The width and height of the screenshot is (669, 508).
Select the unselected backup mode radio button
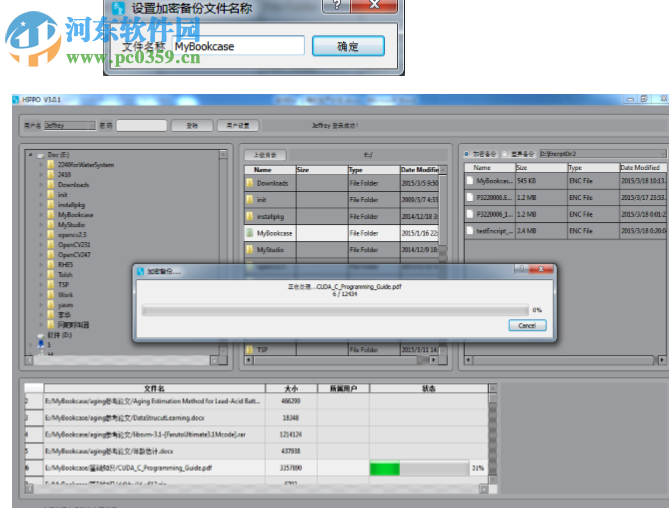coord(505,154)
